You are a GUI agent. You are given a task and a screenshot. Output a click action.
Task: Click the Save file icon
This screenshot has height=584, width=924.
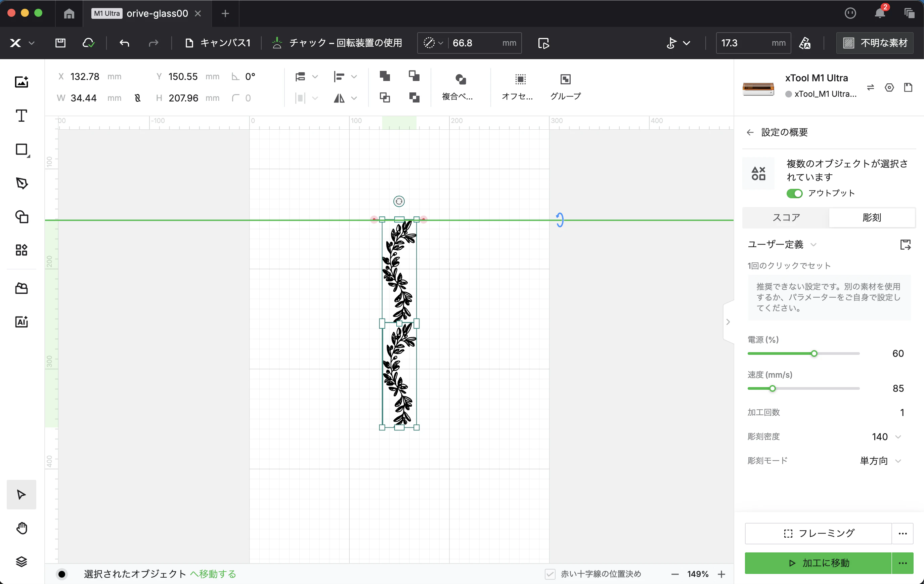[60, 43]
